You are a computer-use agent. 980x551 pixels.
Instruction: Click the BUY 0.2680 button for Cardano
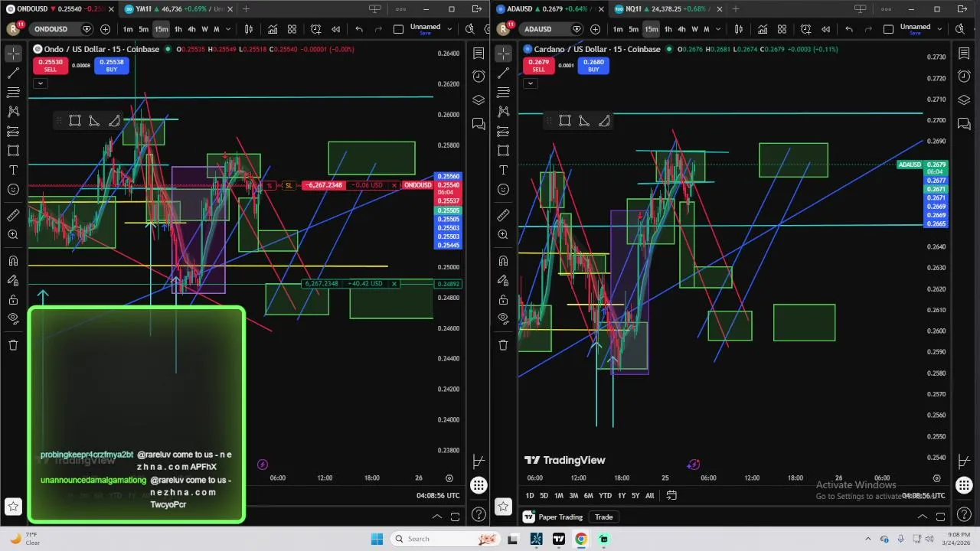[x=593, y=66]
